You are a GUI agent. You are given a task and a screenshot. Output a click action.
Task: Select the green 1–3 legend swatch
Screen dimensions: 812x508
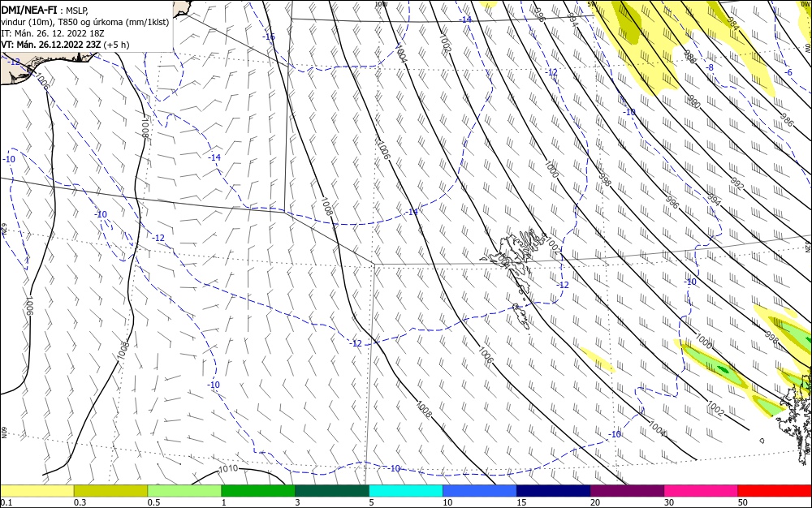coord(258,491)
